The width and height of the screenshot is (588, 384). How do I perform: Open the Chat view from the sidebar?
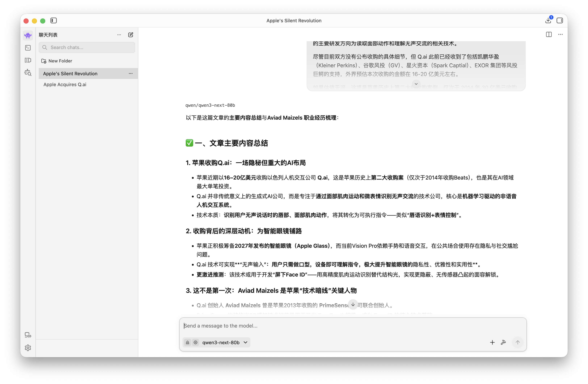[28, 35]
